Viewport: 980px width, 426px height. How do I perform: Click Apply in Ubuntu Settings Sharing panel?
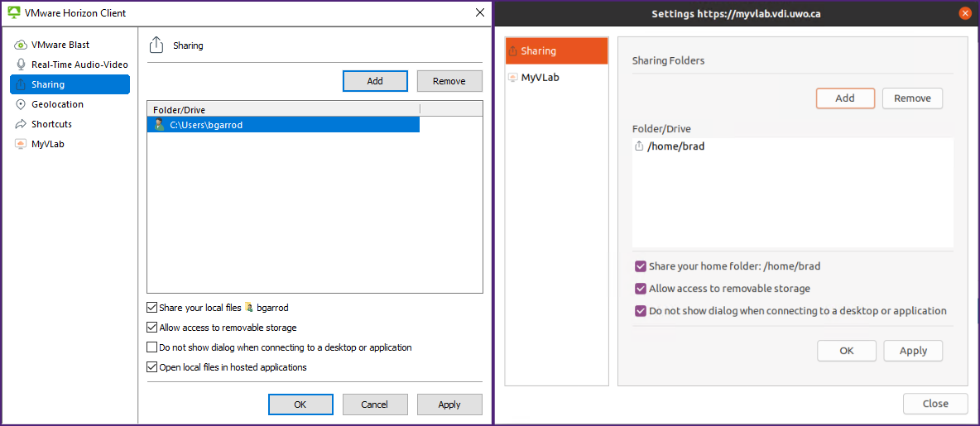pyautogui.click(x=913, y=351)
